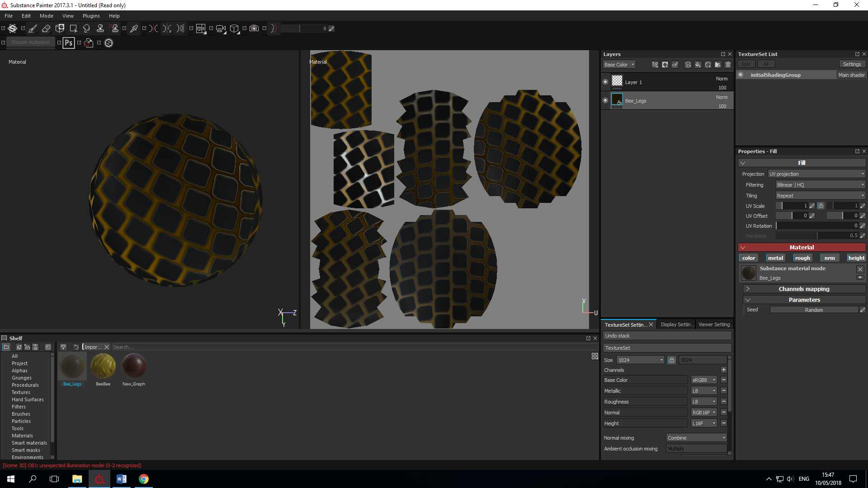
Task: Adjust the brush size slider
Action: [304, 28]
